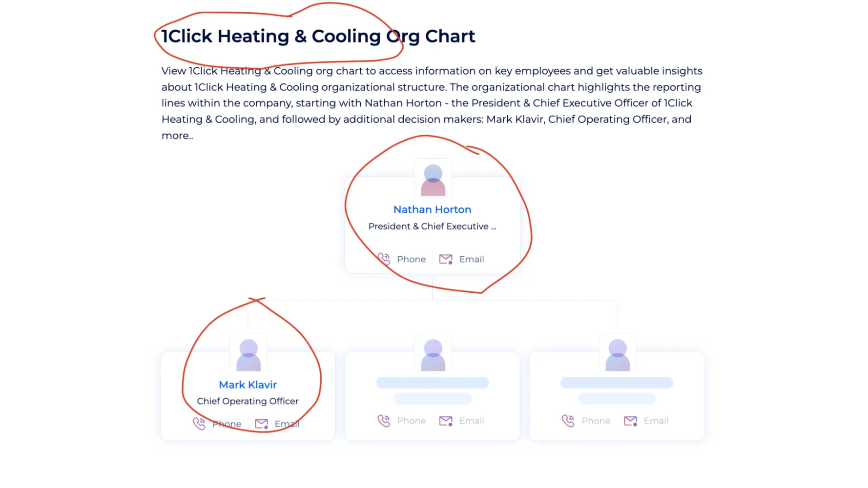868x488 pixels.
Task: Click Mark Klavir's avatar image
Action: coord(248,352)
